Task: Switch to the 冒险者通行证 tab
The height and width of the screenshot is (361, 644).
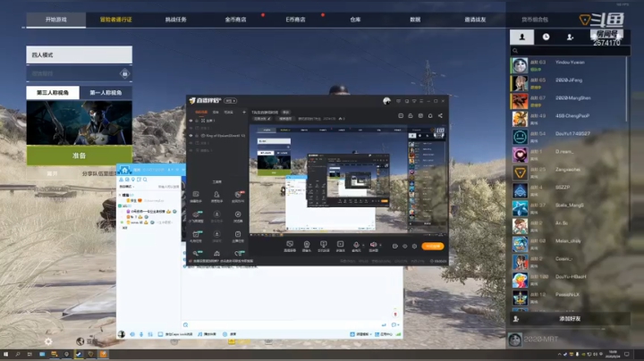Action: click(x=115, y=20)
